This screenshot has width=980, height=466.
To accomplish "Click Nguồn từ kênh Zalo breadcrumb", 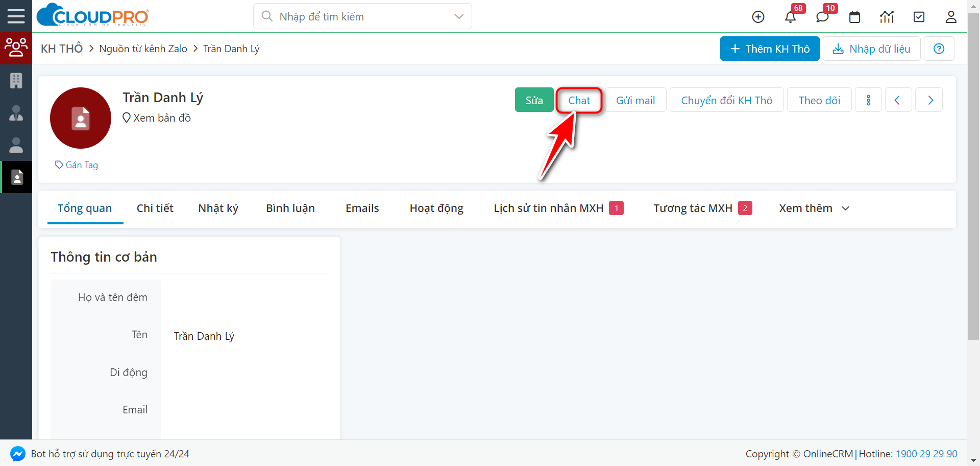I will click(x=143, y=49).
